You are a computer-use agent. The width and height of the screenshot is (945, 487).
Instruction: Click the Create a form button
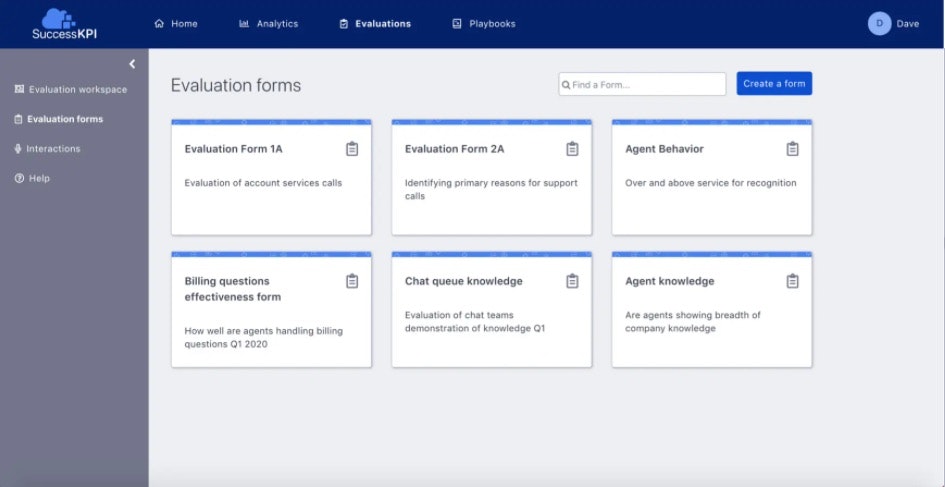pyautogui.click(x=774, y=84)
